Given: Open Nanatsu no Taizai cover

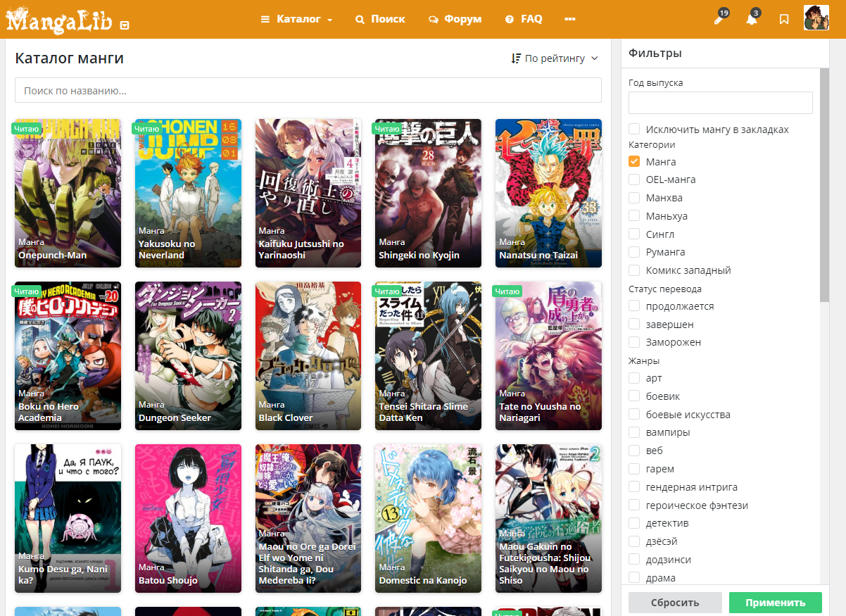Looking at the screenshot, I should click(x=549, y=193).
